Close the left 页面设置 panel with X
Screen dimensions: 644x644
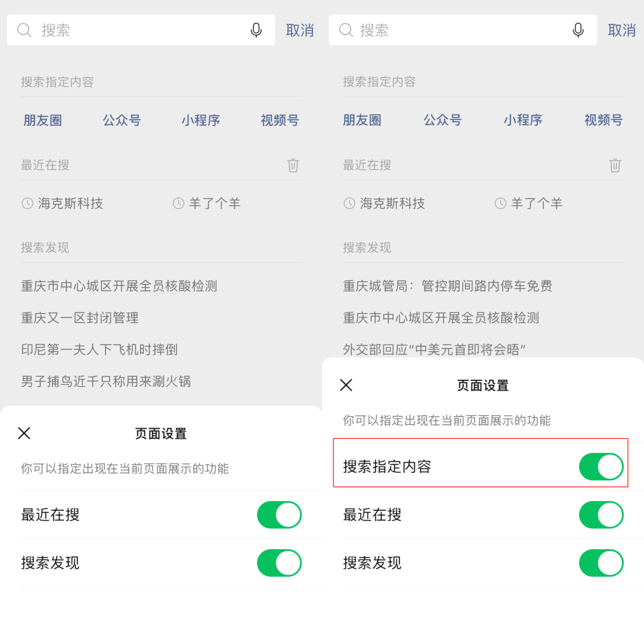click(24, 433)
